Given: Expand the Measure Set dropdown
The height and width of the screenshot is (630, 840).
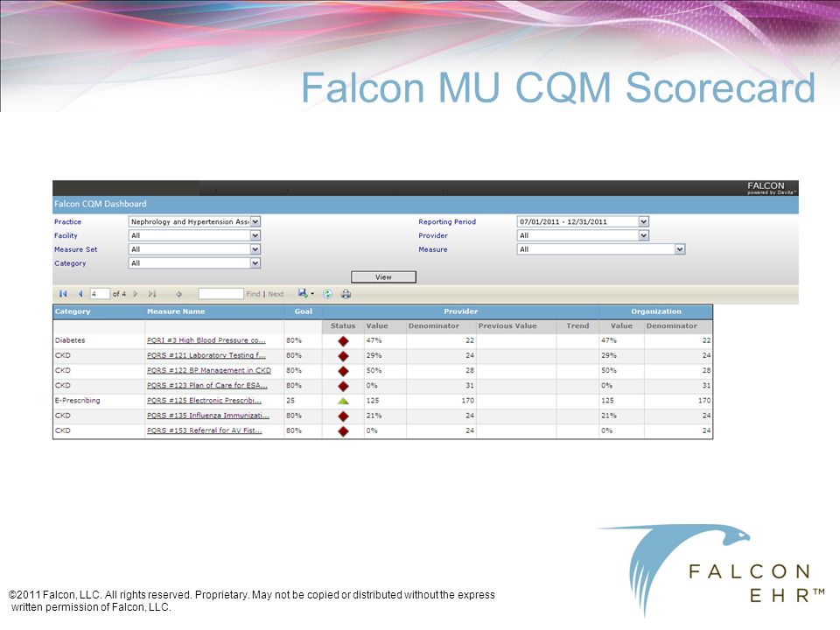Looking at the screenshot, I should point(255,249).
